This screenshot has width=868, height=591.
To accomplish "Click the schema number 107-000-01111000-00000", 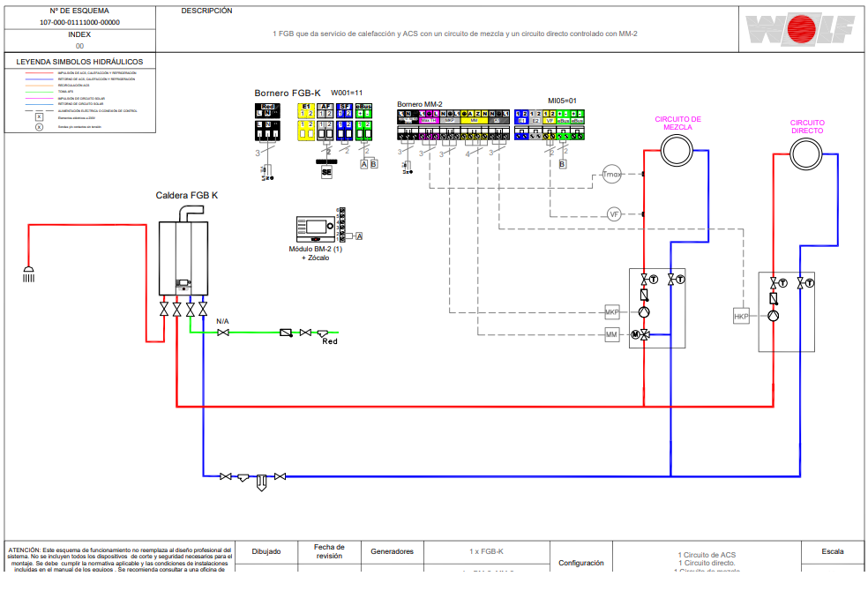I will (x=79, y=23).
